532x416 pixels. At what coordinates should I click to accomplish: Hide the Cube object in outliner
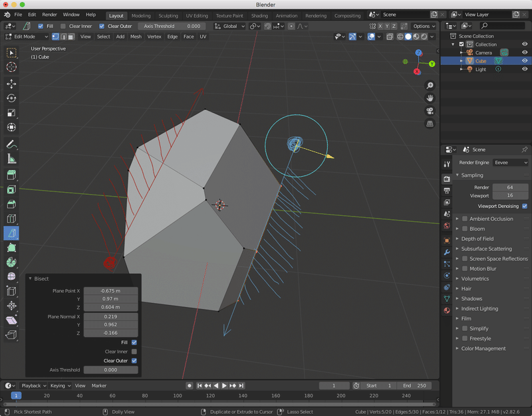click(524, 60)
